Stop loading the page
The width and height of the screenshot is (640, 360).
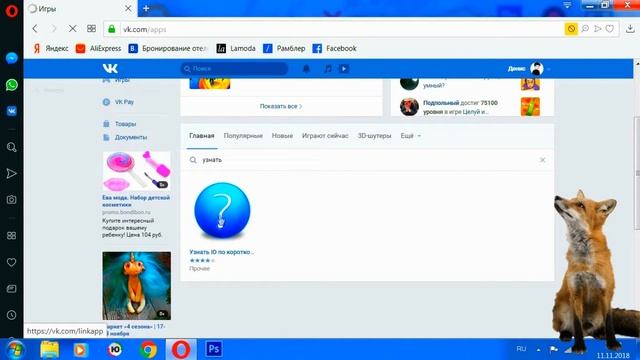pos(72,29)
